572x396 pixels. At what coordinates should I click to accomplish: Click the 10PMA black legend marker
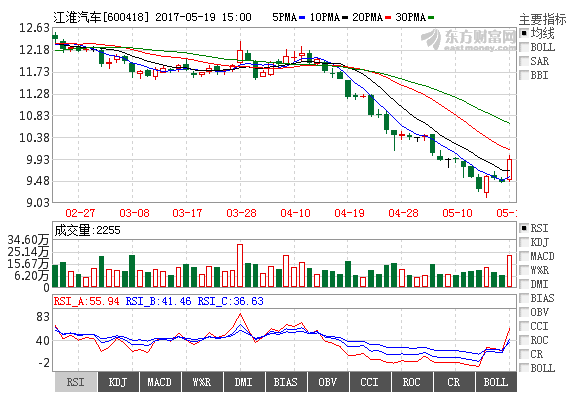tap(345, 18)
